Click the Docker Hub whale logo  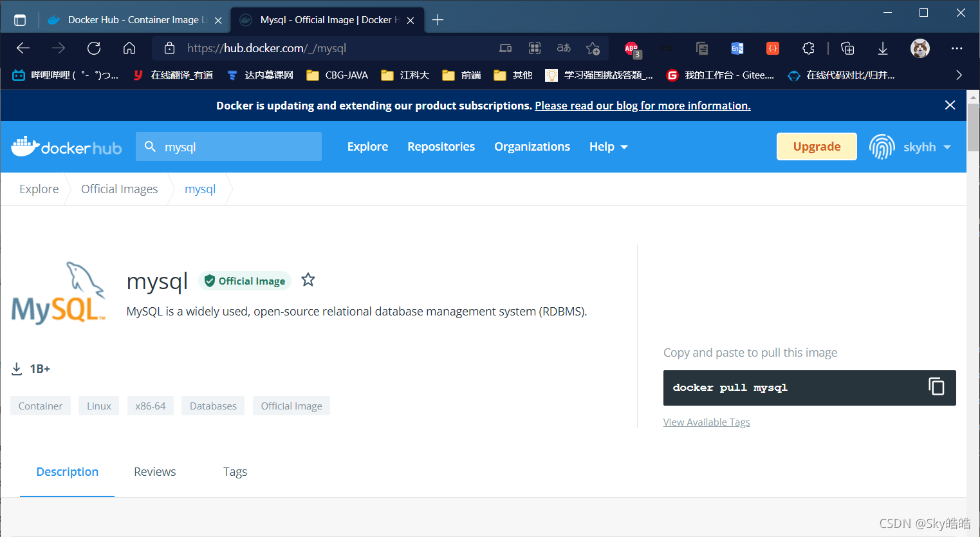pyautogui.click(x=66, y=147)
